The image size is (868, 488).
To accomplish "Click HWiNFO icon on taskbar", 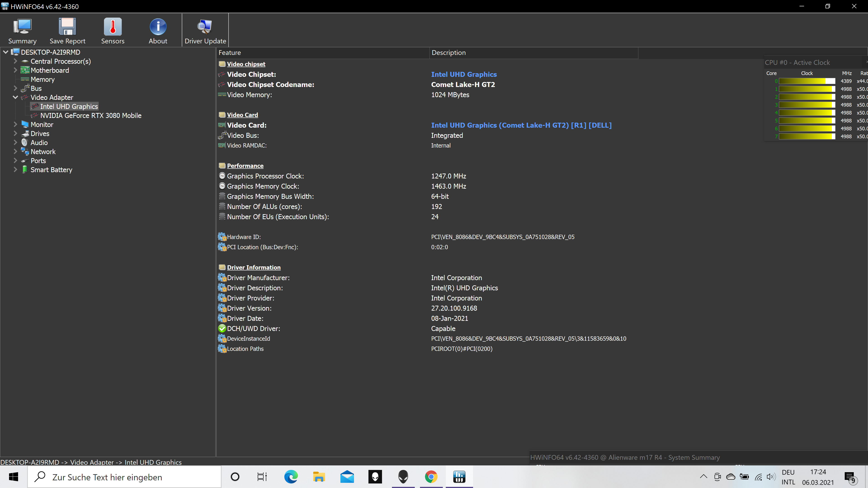I will (x=459, y=477).
